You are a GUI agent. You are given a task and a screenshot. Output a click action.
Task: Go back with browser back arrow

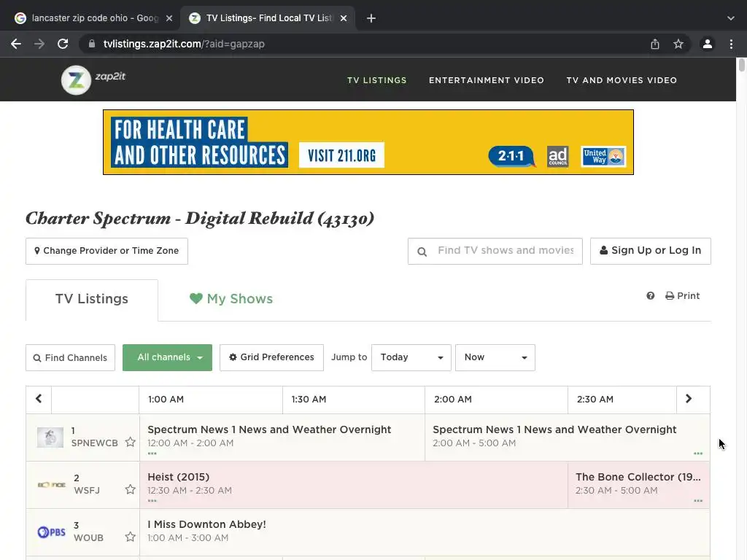[x=16, y=44]
